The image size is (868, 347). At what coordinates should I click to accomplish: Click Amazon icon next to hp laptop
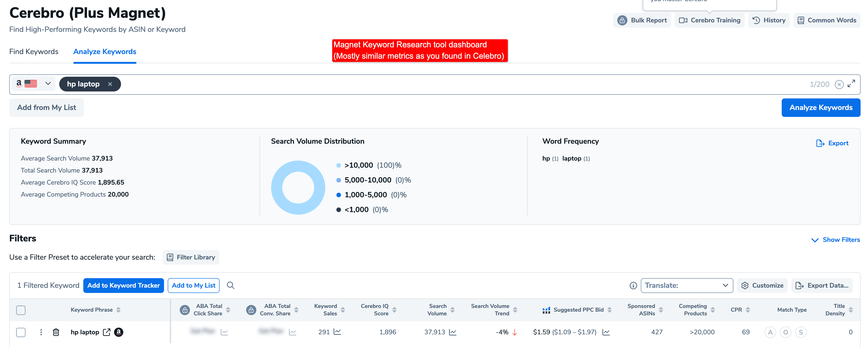(x=119, y=332)
